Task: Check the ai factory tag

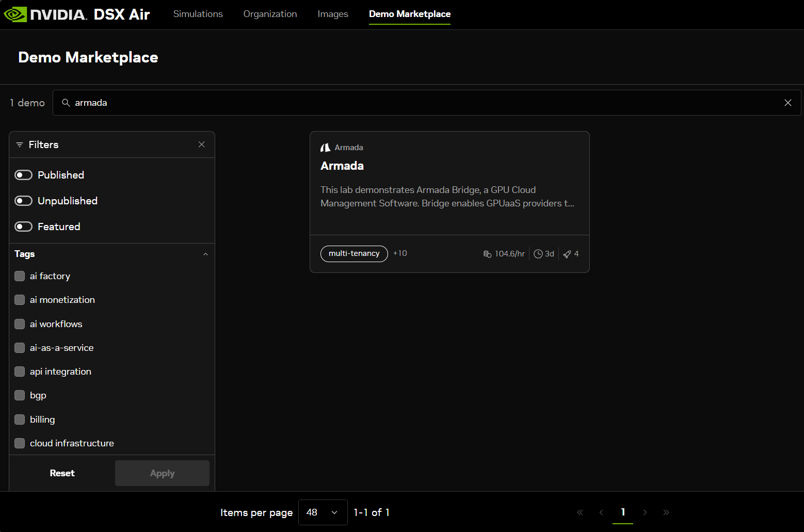Action: (x=20, y=276)
